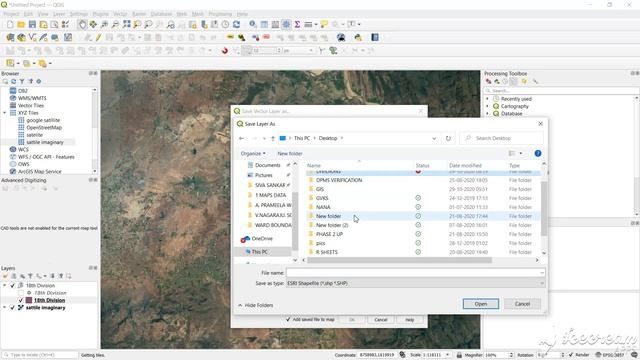Click Help in Save Vector Layer window
The height and width of the screenshot is (360, 640).
click(x=410, y=320)
